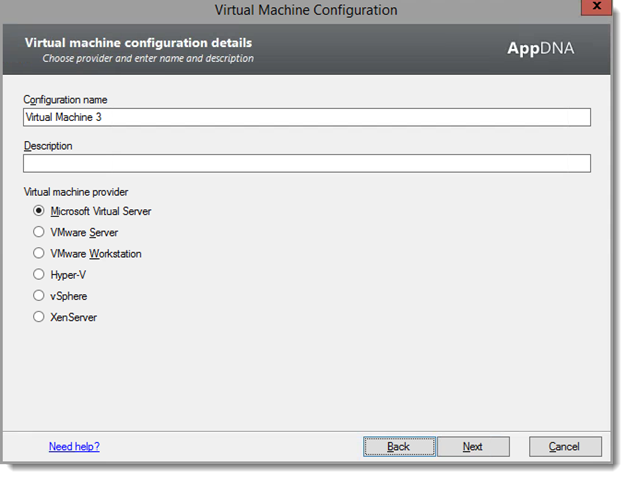Open the Need help? link
The height and width of the screenshot is (478, 627).
[74, 446]
